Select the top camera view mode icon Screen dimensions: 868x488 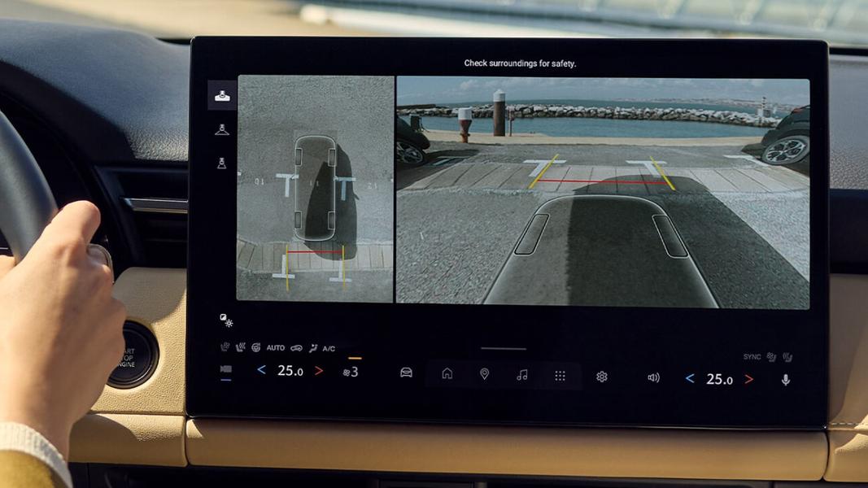(222, 96)
